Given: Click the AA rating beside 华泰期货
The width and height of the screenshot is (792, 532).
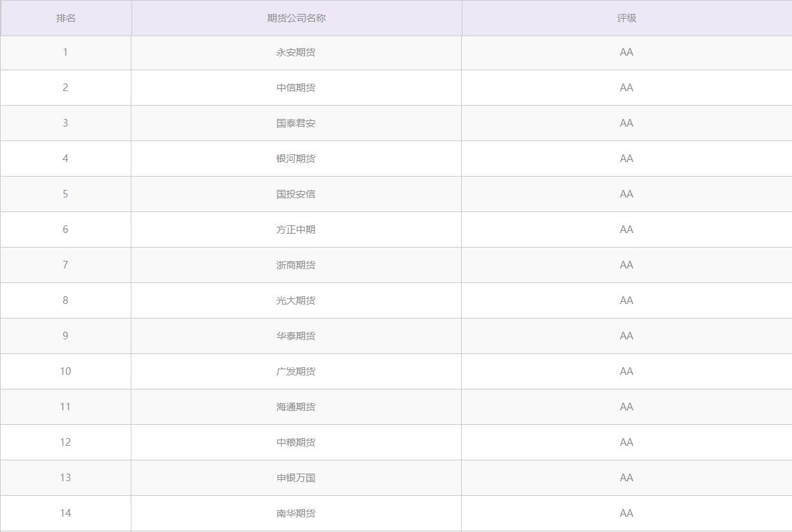Looking at the screenshot, I should coord(627,335).
